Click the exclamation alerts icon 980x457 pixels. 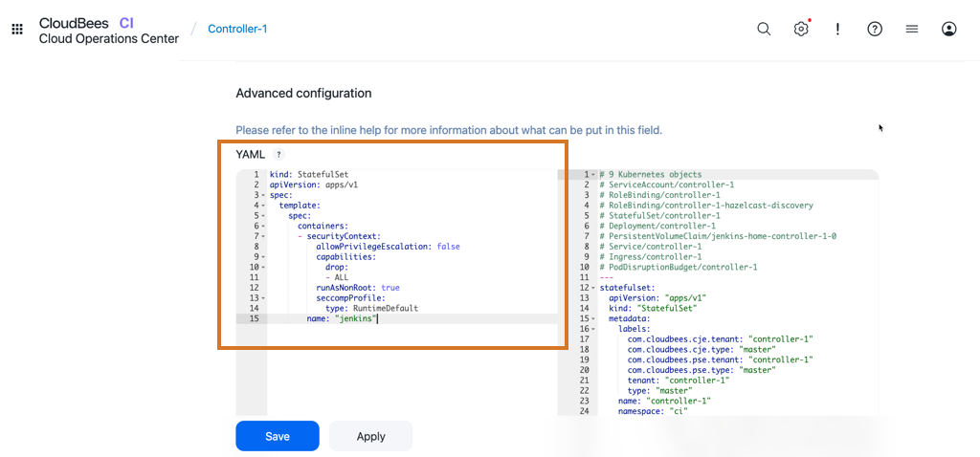tap(837, 30)
